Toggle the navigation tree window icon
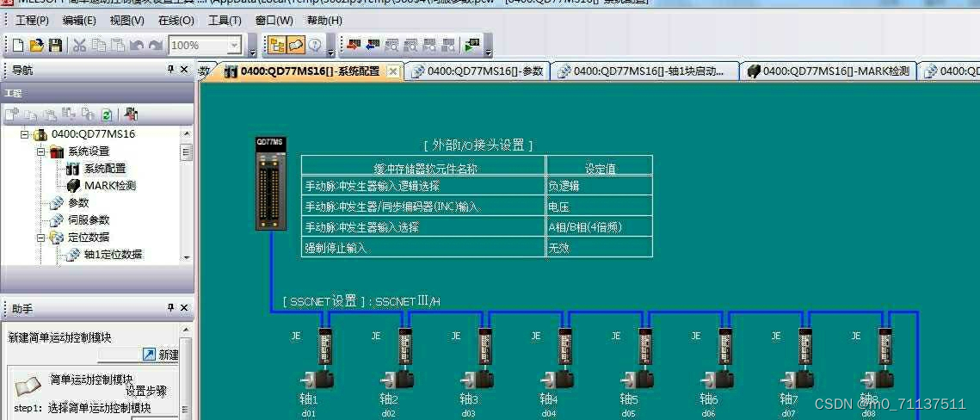980x420 pixels. click(x=277, y=45)
